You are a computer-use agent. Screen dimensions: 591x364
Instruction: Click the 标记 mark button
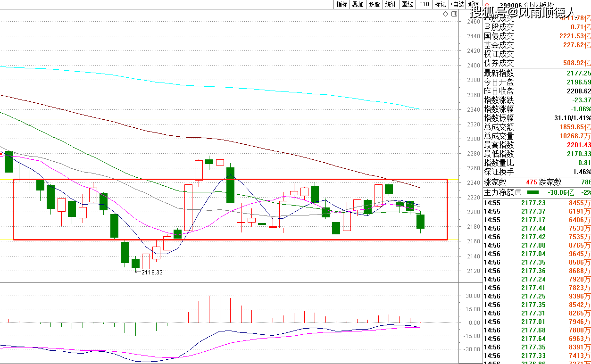440,4
